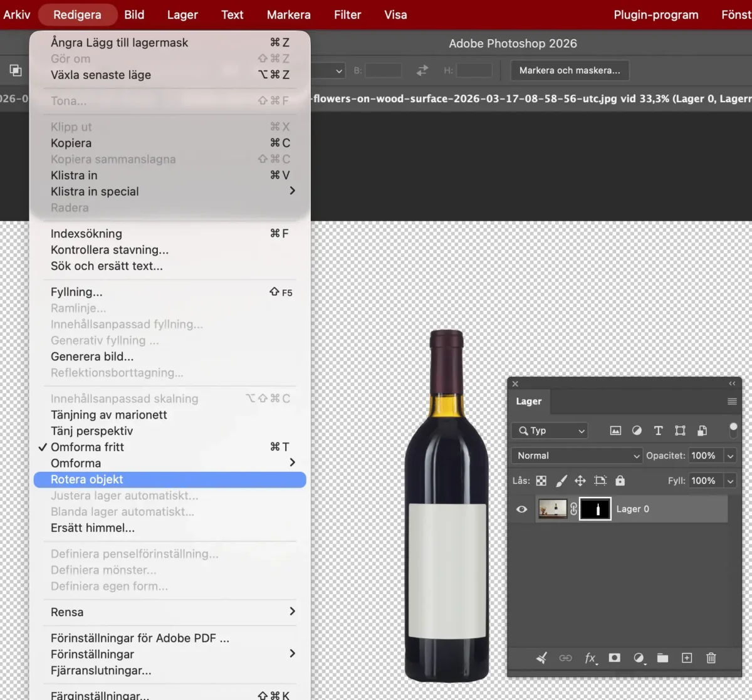Hide Lager 0 with the eye icon
Viewport: 752px width, 700px height.
tap(521, 509)
